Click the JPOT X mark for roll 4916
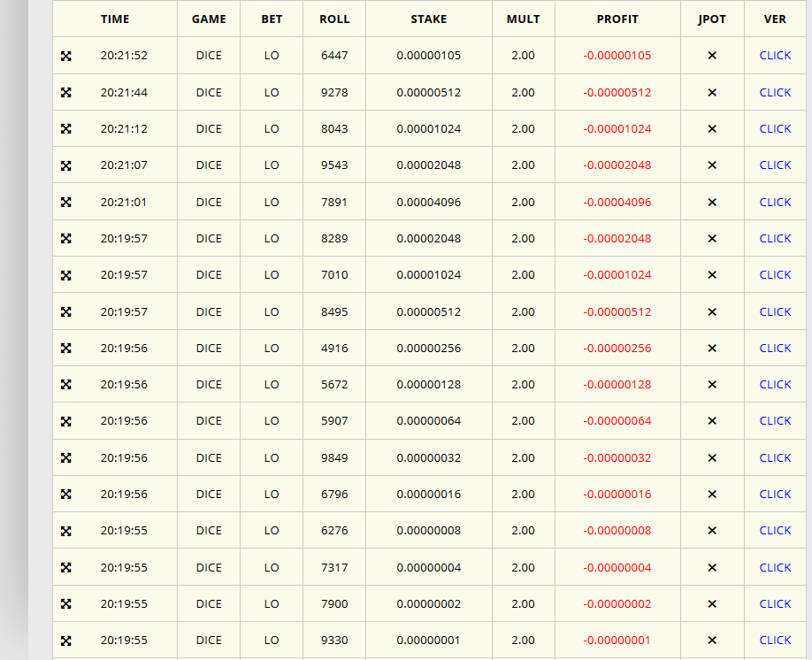Screen dimensions: 812x660 coord(712,349)
